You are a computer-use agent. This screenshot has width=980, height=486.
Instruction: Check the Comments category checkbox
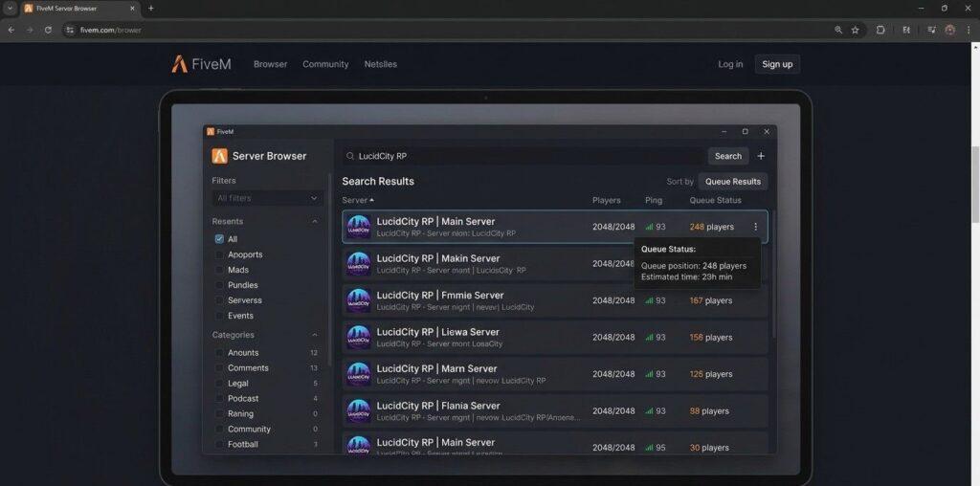pos(219,368)
